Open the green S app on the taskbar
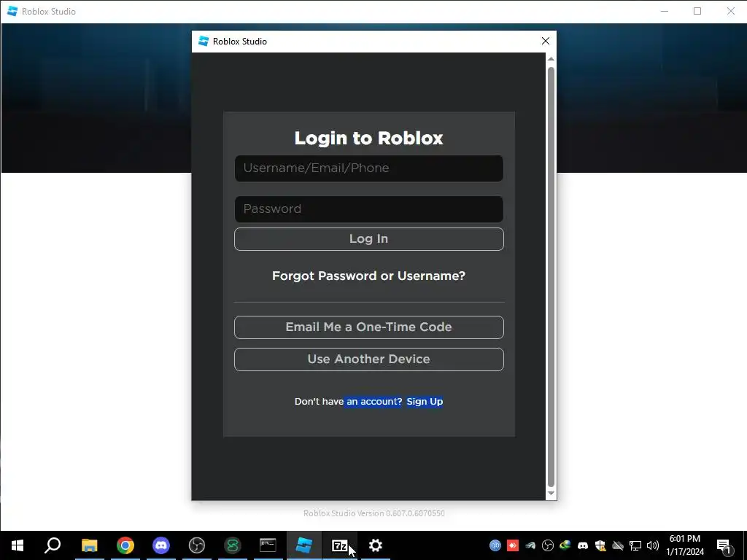 (x=233, y=545)
